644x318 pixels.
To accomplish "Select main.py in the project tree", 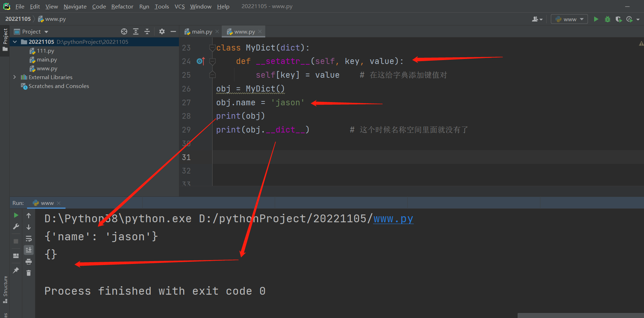I will tap(47, 60).
